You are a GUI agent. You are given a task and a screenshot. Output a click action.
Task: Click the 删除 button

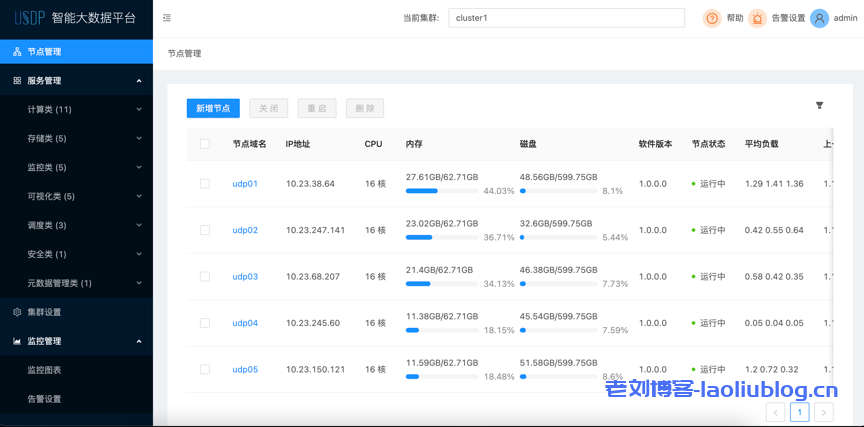coord(365,109)
